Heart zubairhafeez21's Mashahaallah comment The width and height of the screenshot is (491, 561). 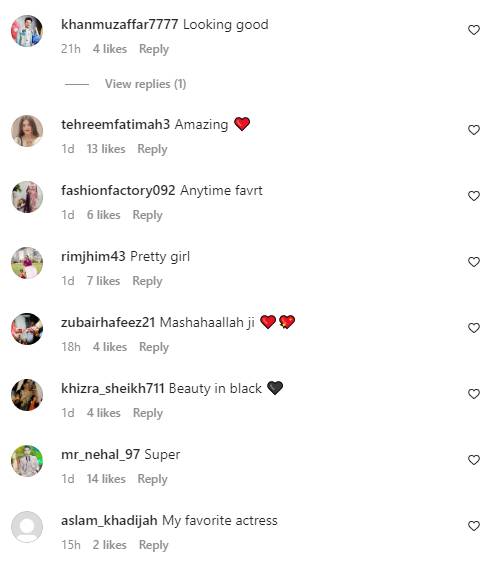click(473, 328)
